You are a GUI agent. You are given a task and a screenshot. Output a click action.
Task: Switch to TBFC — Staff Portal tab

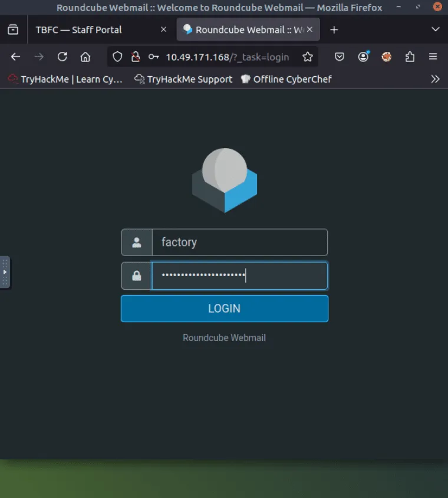pyautogui.click(x=78, y=30)
